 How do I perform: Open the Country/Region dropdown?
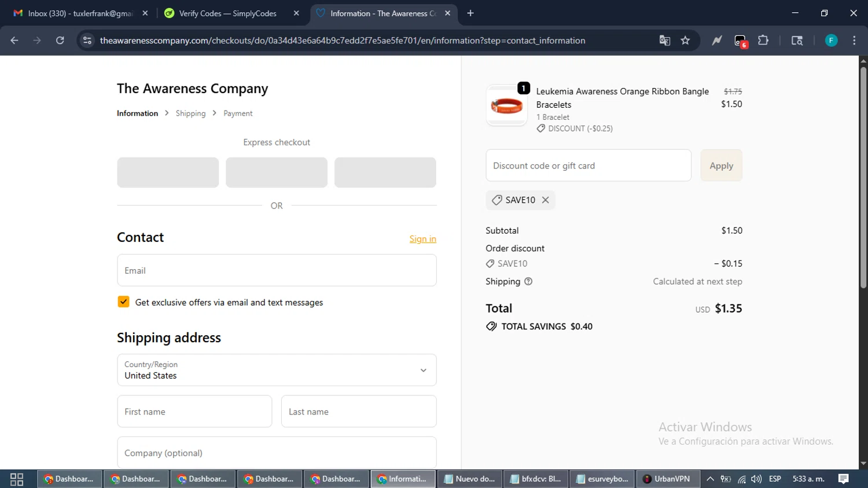pos(277,370)
